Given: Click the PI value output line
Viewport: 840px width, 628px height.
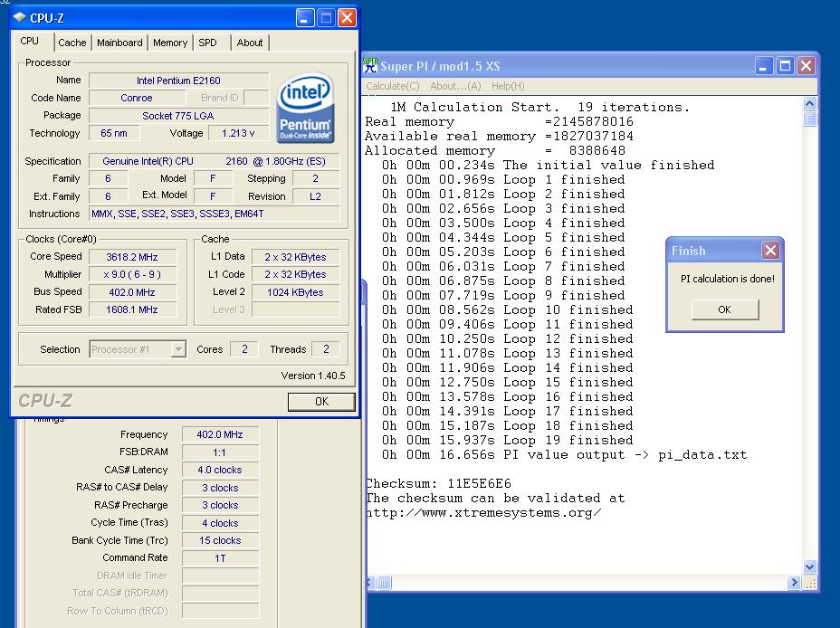Looking at the screenshot, I should [564, 455].
